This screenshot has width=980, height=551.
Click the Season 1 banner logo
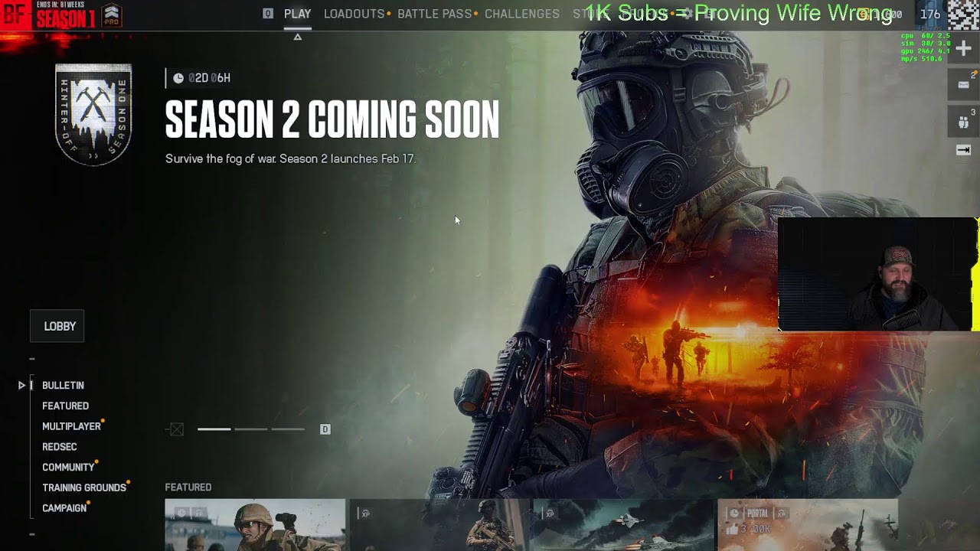pos(47,15)
